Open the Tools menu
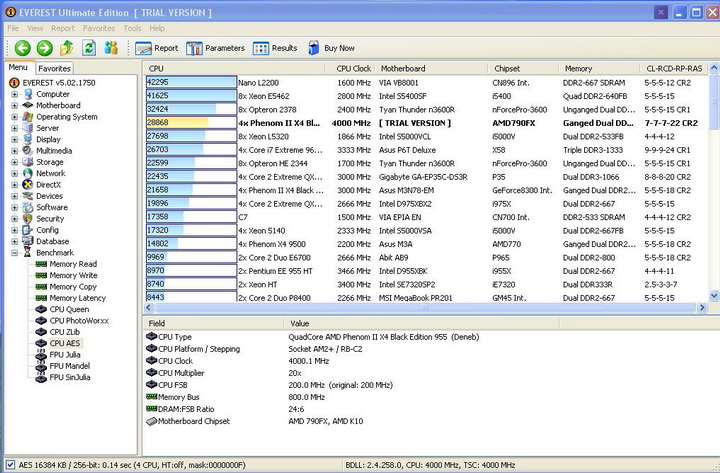 132,28
